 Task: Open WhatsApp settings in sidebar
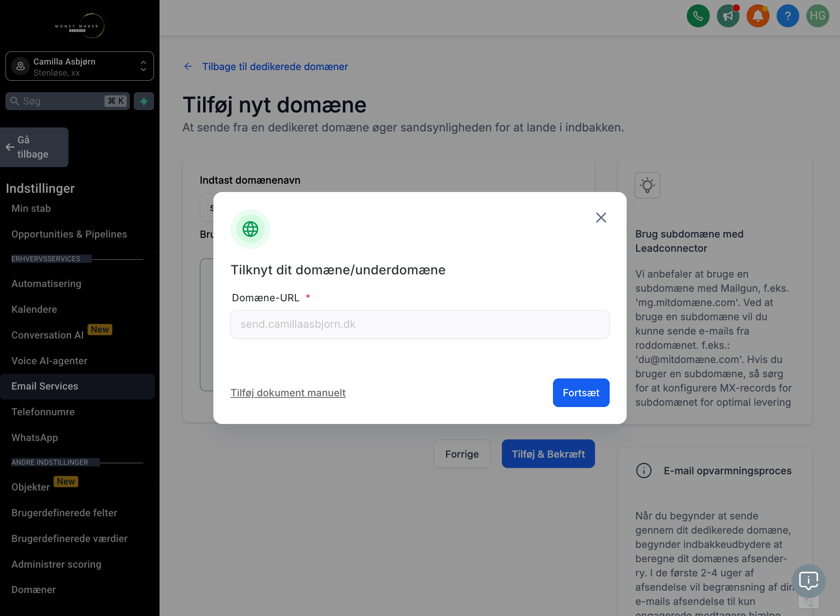point(35,437)
